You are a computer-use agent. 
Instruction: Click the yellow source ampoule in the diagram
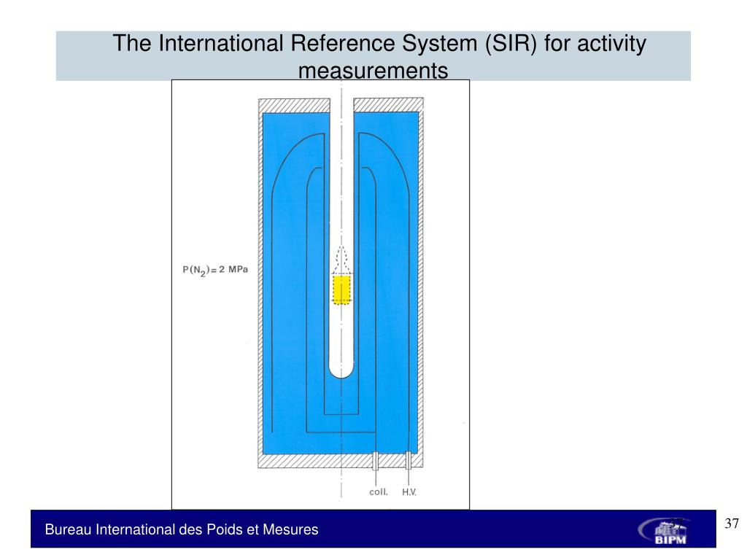tap(341, 289)
